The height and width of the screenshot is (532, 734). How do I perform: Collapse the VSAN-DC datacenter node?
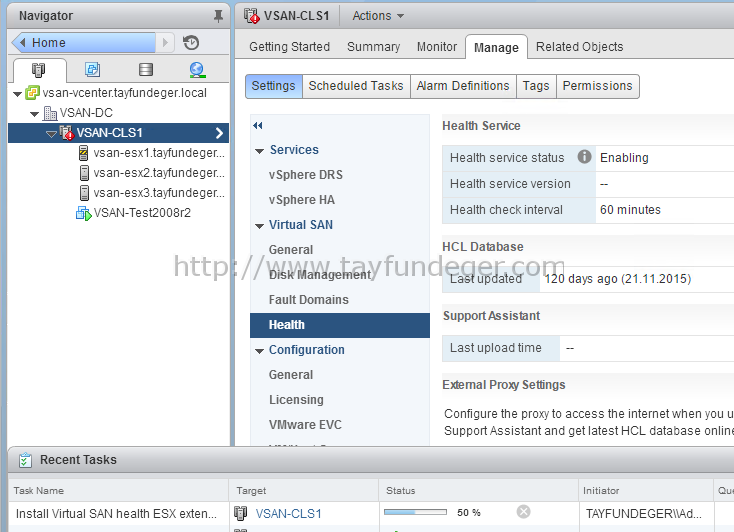(34, 114)
